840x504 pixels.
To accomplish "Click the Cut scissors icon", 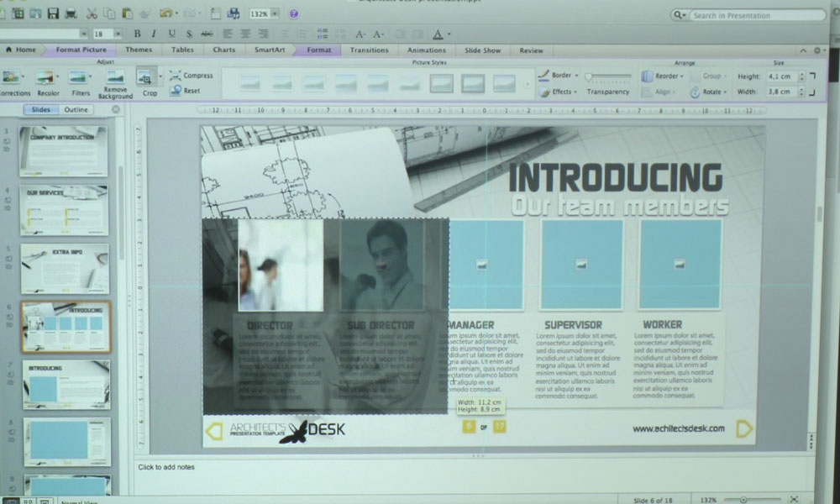I will (x=91, y=13).
